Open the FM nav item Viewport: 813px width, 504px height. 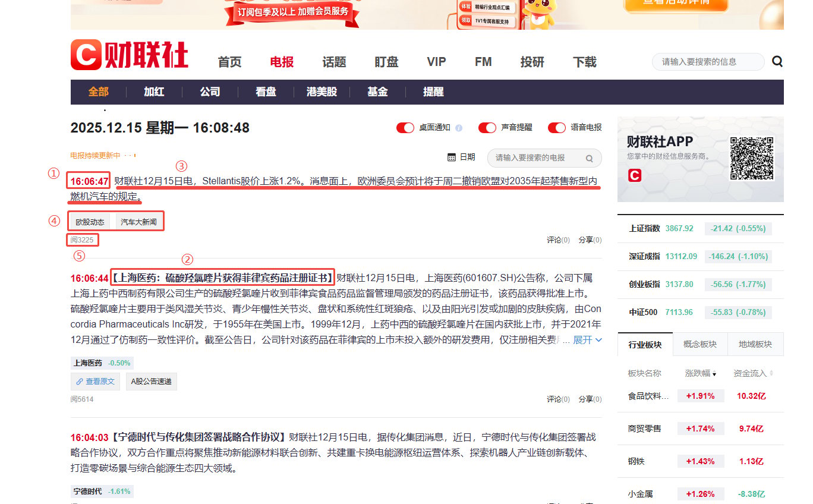pos(483,62)
